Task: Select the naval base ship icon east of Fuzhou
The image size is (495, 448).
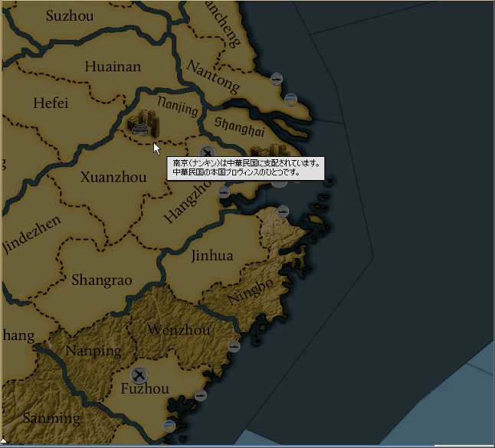Action: click(201, 395)
